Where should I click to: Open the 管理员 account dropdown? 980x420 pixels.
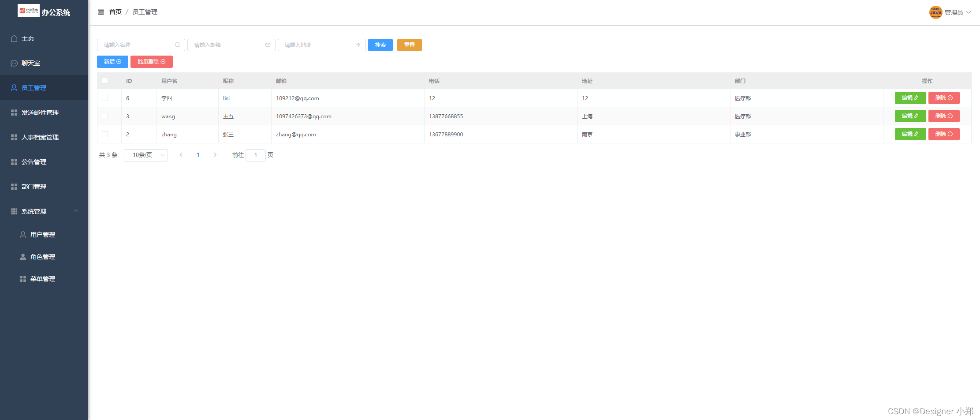tap(954, 12)
